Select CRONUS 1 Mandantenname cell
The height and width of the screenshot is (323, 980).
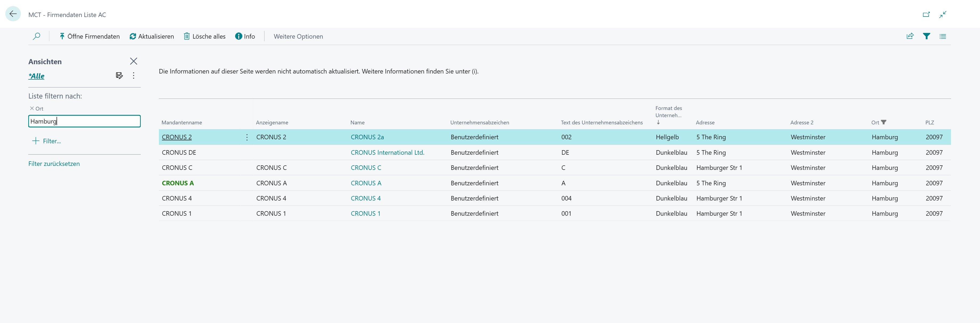pyautogui.click(x=176, y=214)
